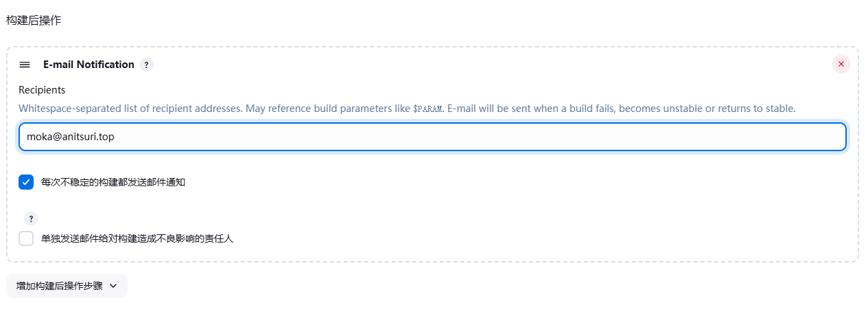The height and width of the screenshot is (314, 868).
Task: Focus the Recipients input field
Action: click(x=432, y=137)
